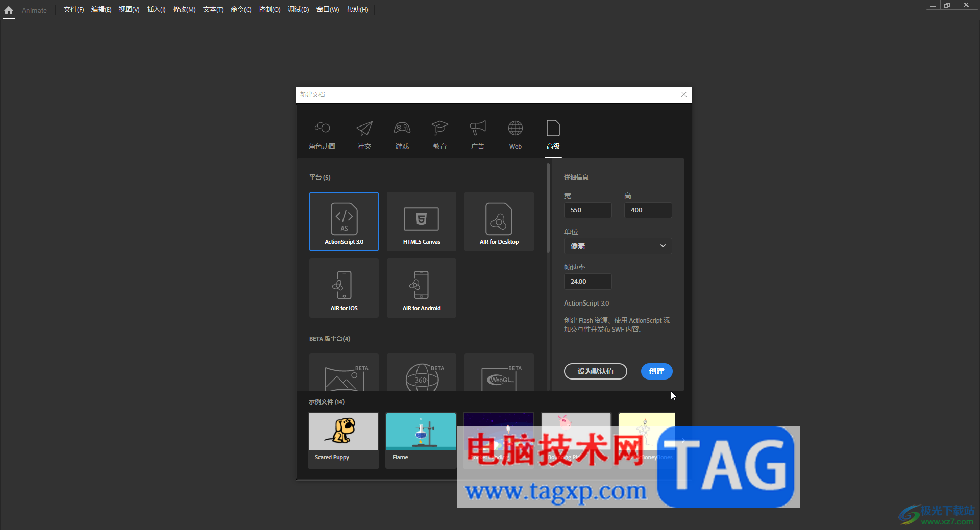Open the 帮助(H) menu
Viewport: 980px width, 530px height.
click(x=357, y=10)
